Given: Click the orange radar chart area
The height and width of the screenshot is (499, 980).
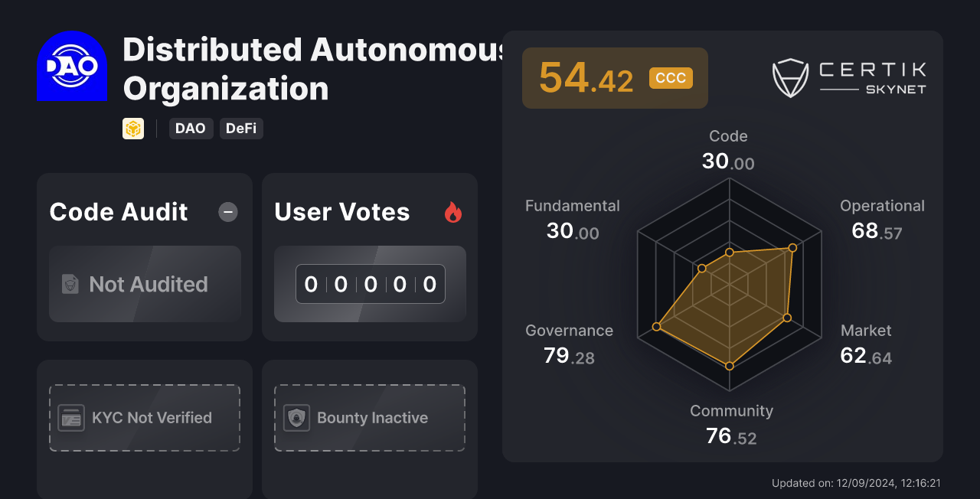Looking at the screenshot, I should click(x=727, y=306).
